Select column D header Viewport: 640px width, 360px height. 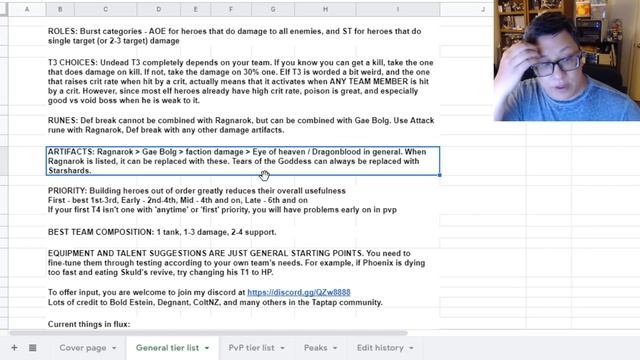click(x=158, y=9)
